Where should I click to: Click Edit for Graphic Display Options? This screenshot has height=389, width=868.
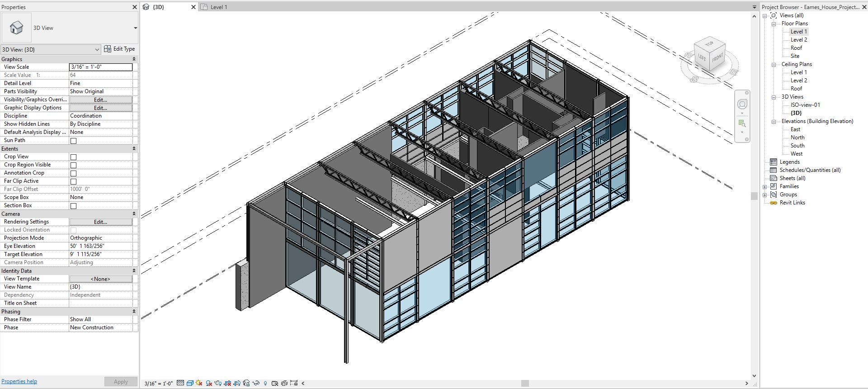pyautogui.click(x=100, y=108)
